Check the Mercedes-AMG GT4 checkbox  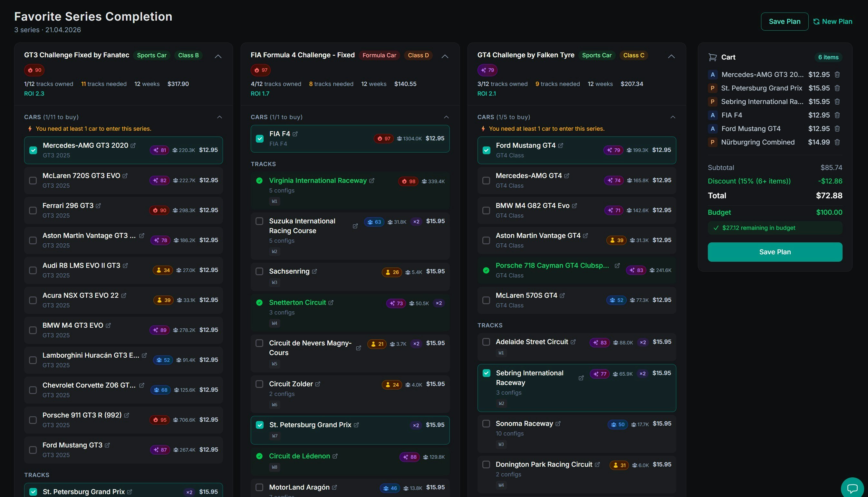point(486,181)
